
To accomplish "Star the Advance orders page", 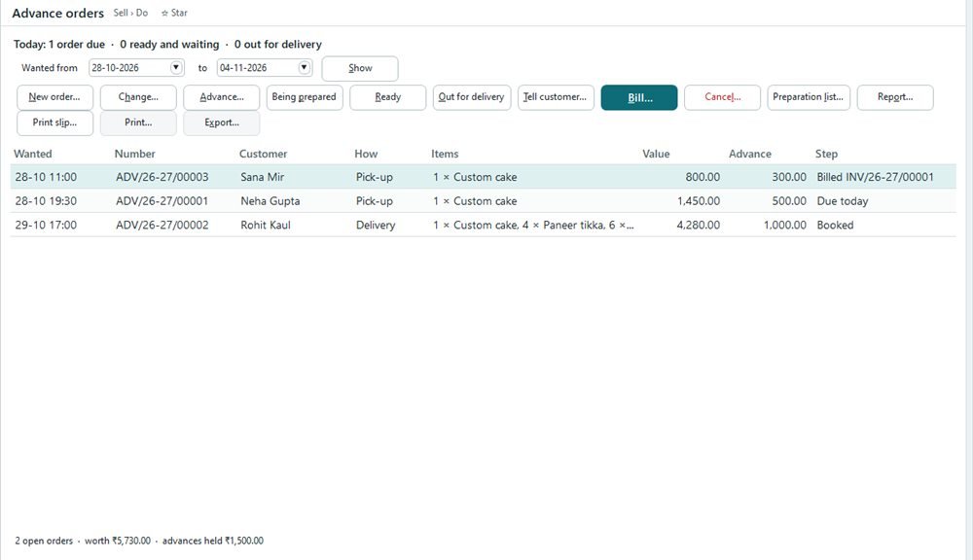I will (x=174, y=13).
